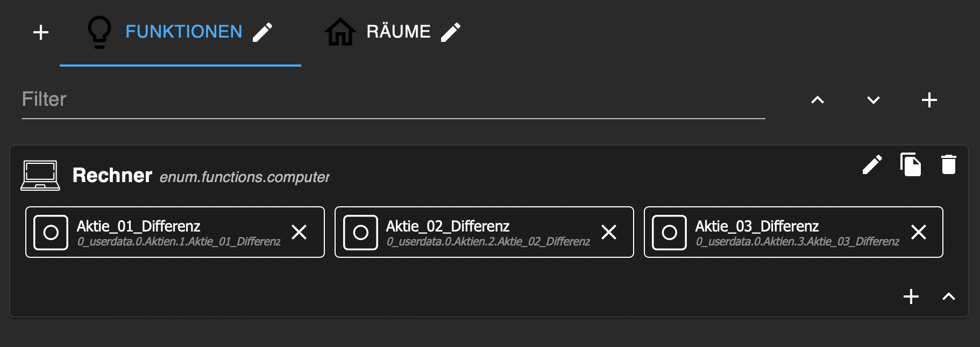Edit Funktionen category with pencil icon

[262, 32]
